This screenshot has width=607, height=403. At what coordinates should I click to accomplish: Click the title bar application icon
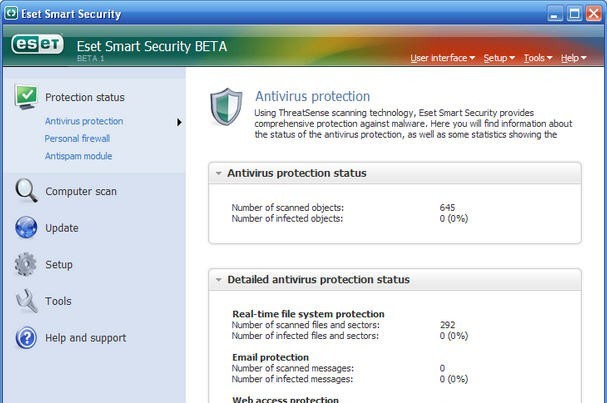(x=11, y=13)
